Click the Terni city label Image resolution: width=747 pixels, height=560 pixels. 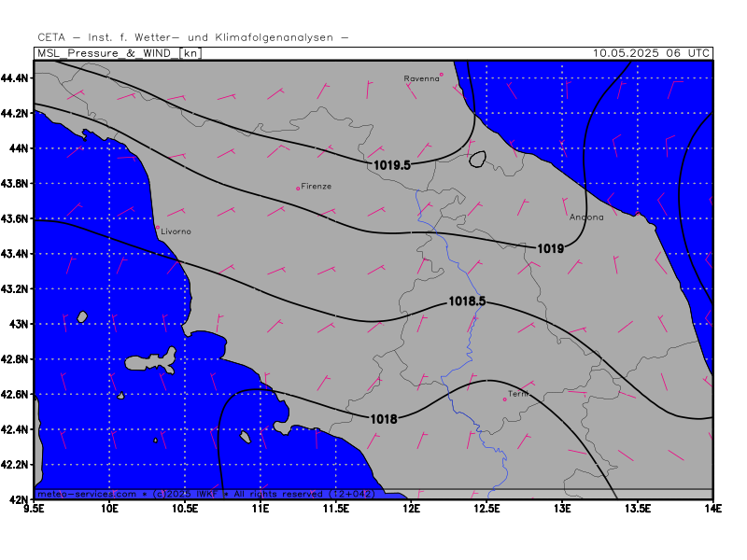pos(518,394)
